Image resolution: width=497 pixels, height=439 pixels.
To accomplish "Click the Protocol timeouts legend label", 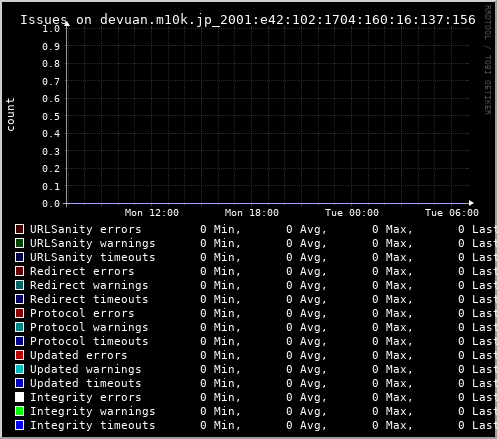I will click(x=89, y=341).
